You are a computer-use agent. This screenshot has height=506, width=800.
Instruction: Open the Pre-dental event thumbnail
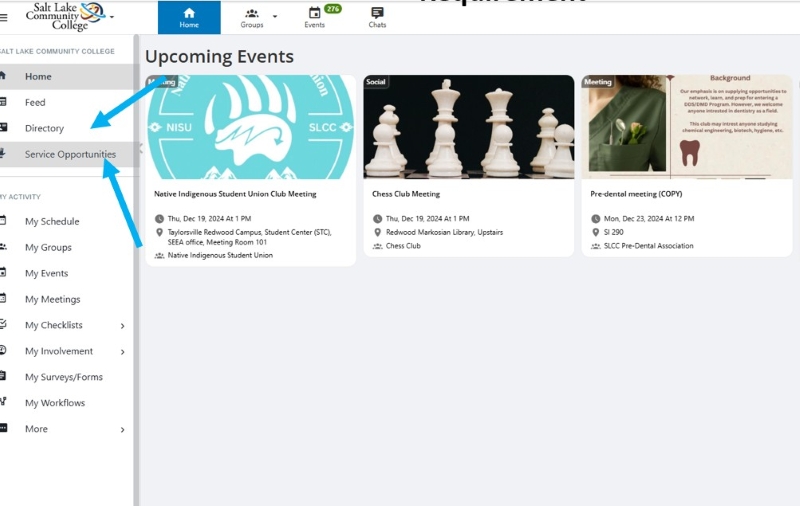click(x=687, y=127)
